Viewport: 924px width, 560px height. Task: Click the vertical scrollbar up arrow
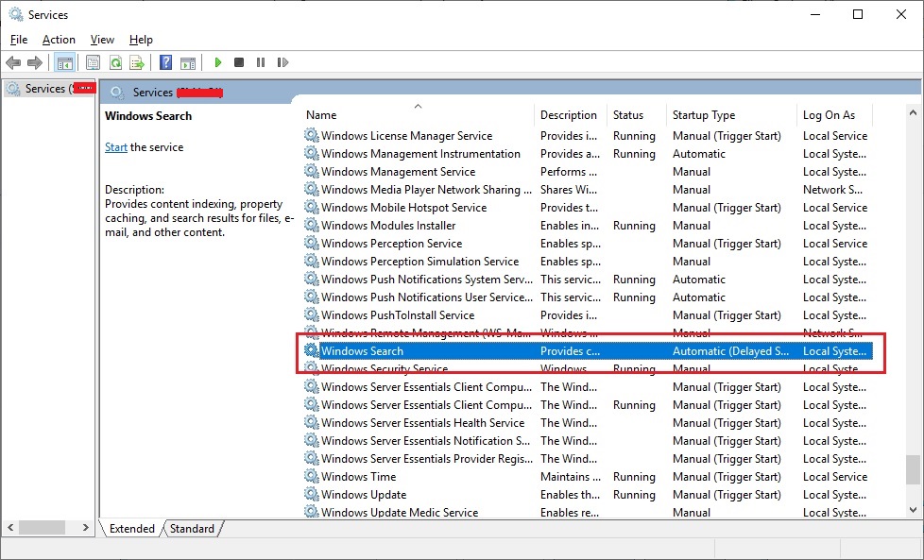click(x=913, y=112)
